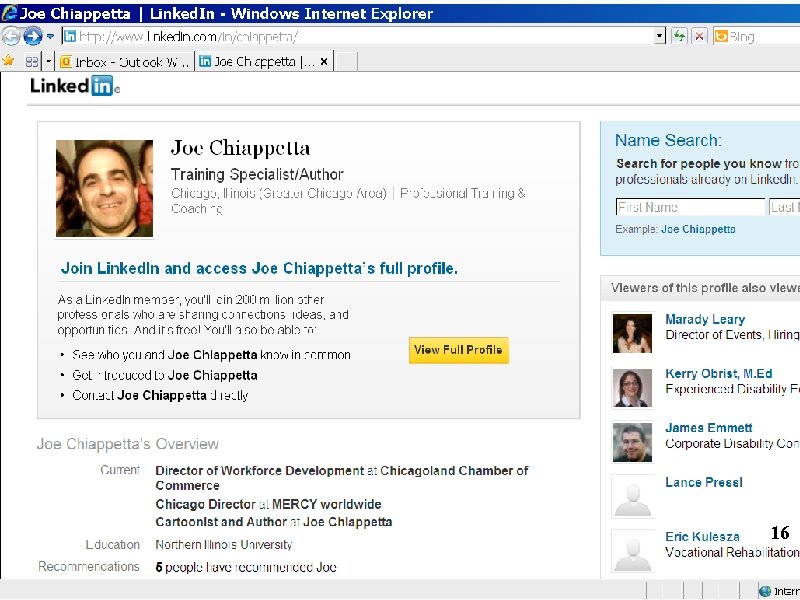Click the LinkedIn logo
Viewport: 800px width, 600px height.
pos(74,86)
